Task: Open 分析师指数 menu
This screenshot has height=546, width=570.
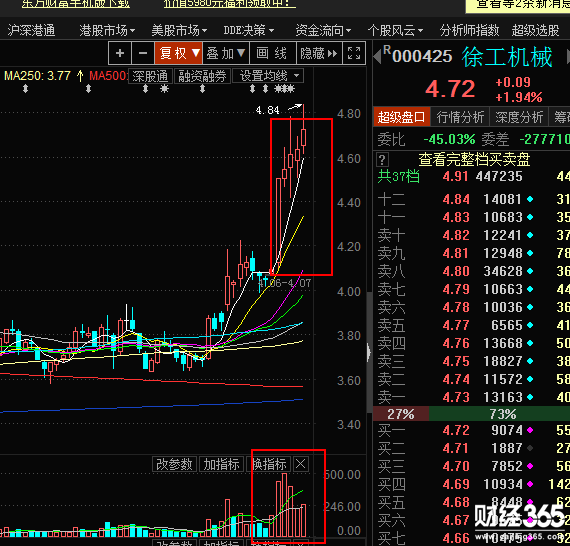Action: click(x=469, y=30)
